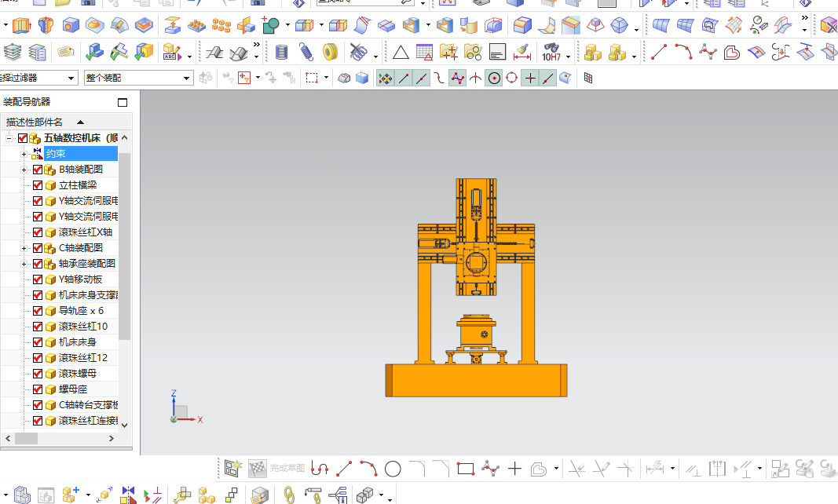Choose the Hole feature icon

71,25
